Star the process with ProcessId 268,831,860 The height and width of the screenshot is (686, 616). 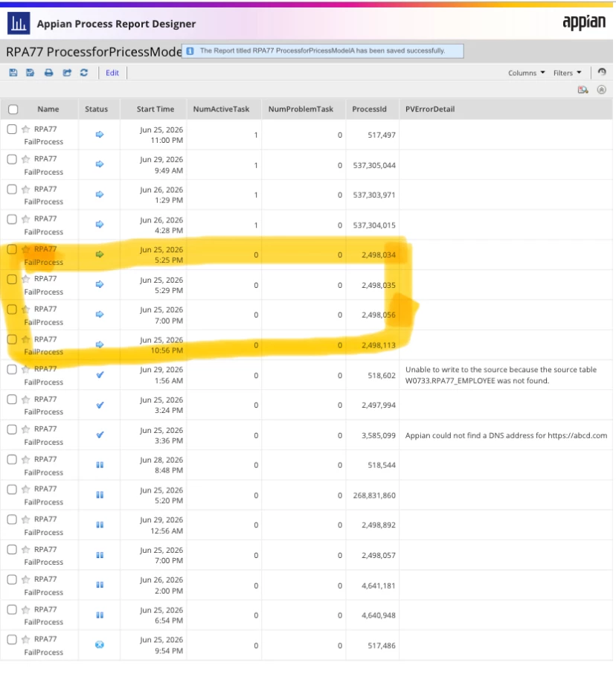pos(26,489)
